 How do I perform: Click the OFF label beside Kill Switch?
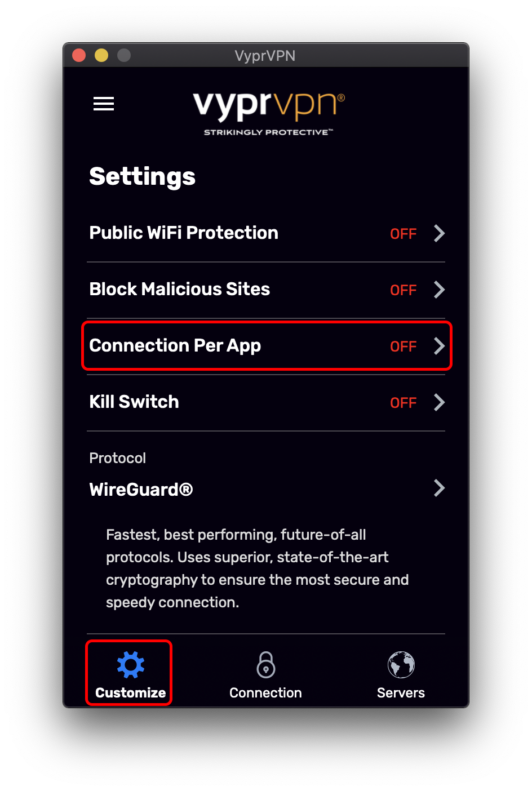click(403, 402)
